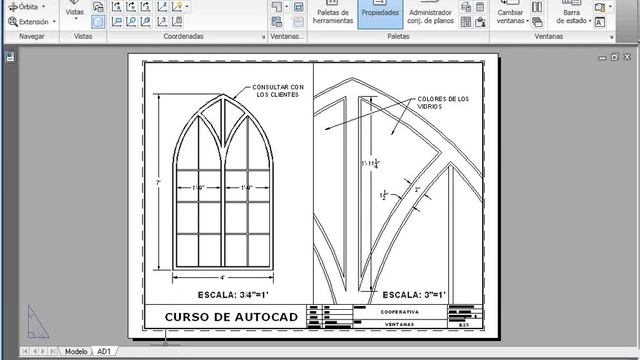Go to the previous layout tab arrow
This screenshot has height=360, width=640.
click(x=34, y=351)
